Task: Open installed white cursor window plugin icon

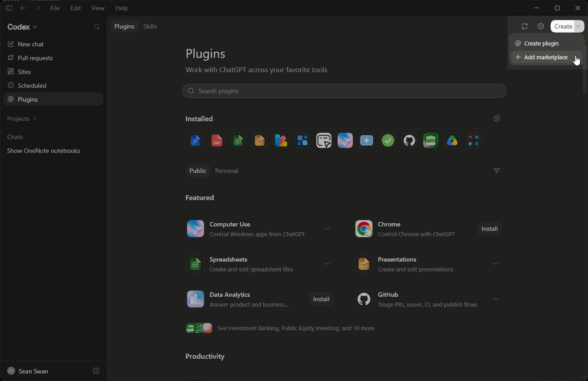Action: 324,141
